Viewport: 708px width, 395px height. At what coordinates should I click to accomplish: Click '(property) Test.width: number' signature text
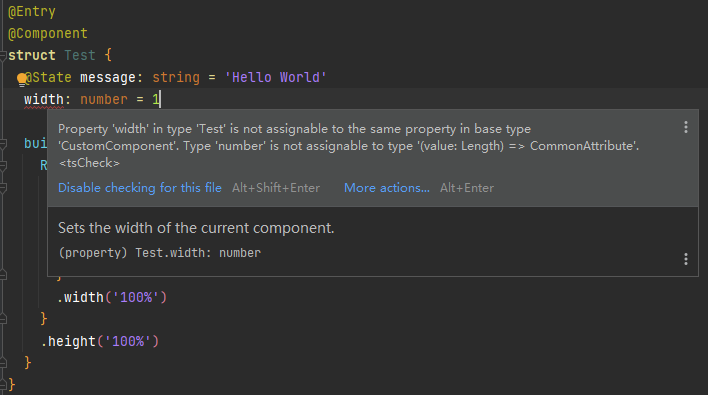coord(160,253)
